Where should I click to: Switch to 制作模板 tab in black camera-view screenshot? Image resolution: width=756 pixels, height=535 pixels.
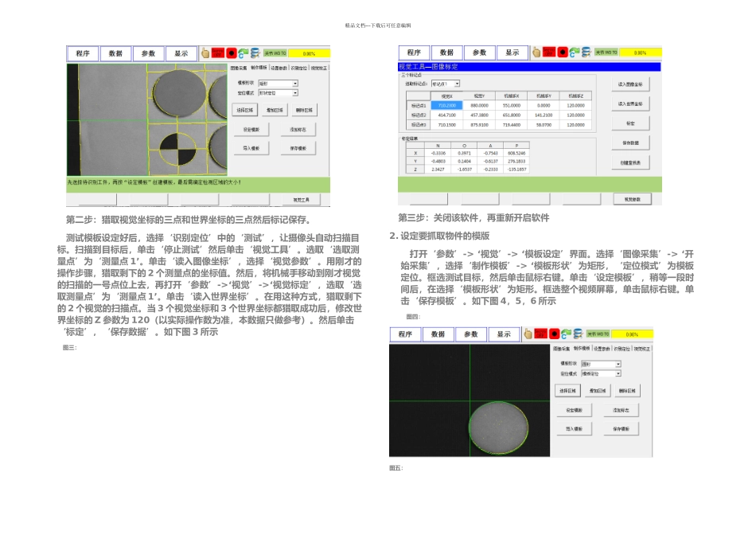point(581,348)
